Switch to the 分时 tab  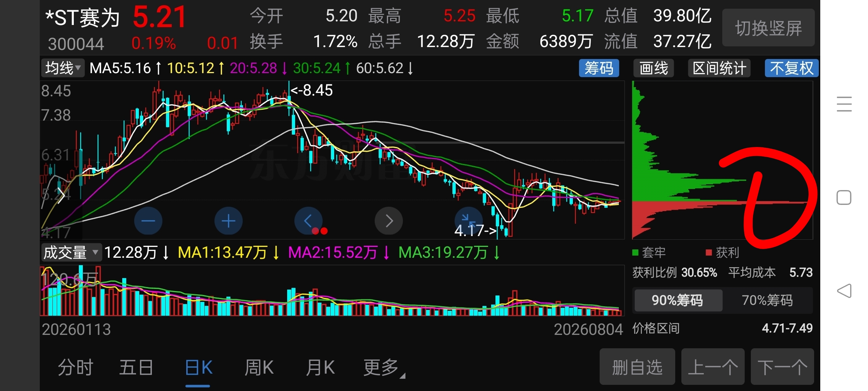pos(76,368)
